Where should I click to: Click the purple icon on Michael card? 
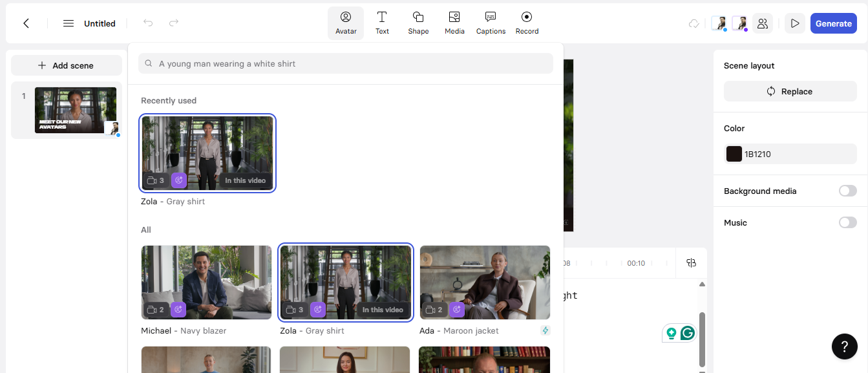point(178,310)
